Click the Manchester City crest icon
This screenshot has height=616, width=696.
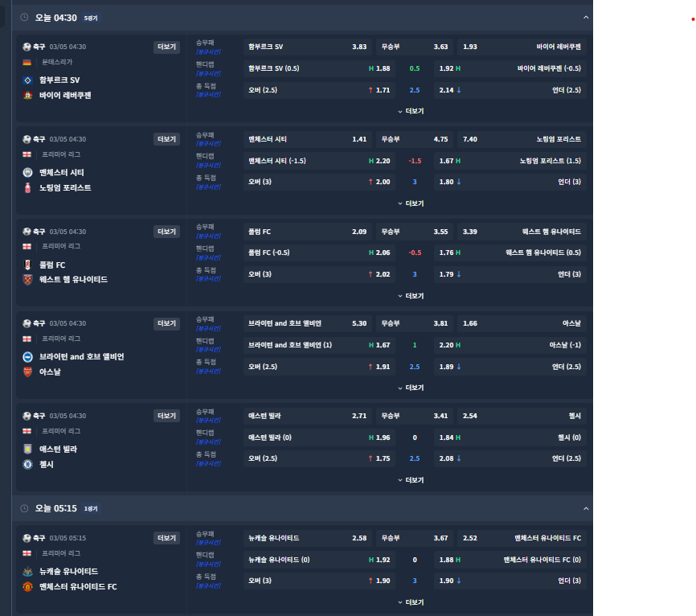(27, 173)
